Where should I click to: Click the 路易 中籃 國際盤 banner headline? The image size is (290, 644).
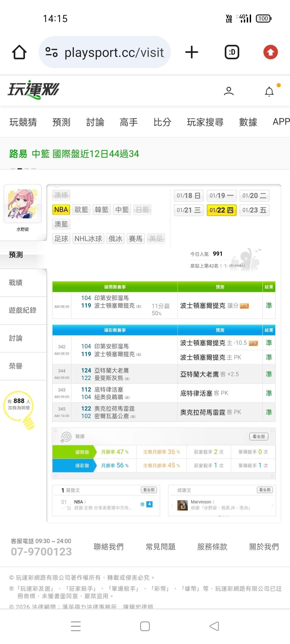pos(74,154)
